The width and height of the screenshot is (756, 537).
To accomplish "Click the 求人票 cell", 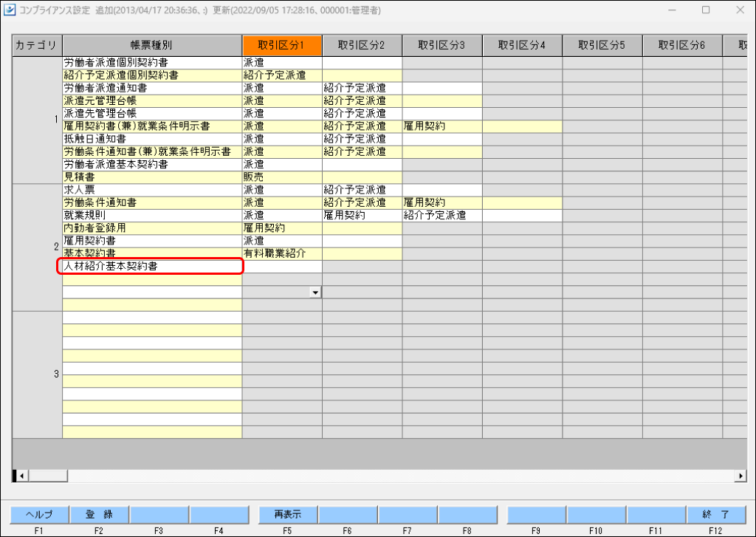I will click(152, 190).
